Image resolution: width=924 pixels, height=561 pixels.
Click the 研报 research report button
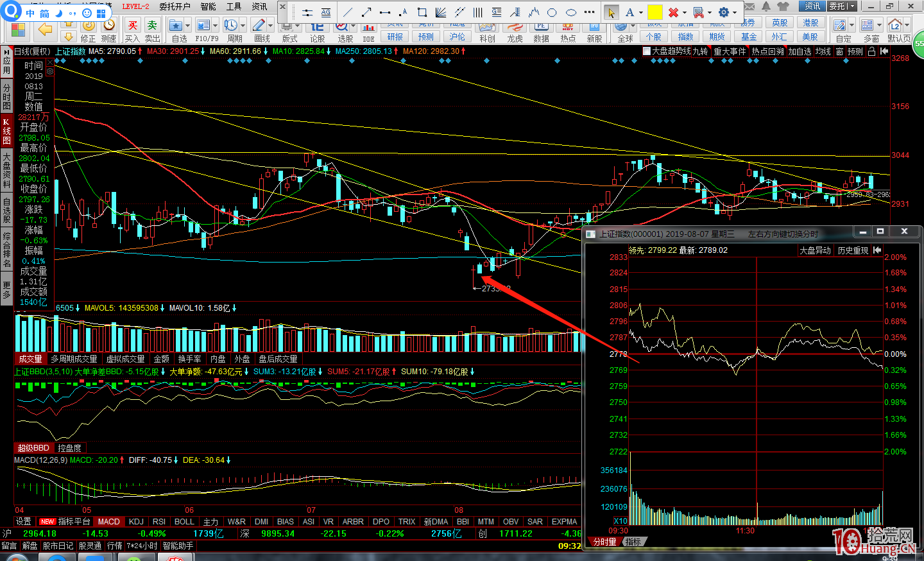pos(395,37)
